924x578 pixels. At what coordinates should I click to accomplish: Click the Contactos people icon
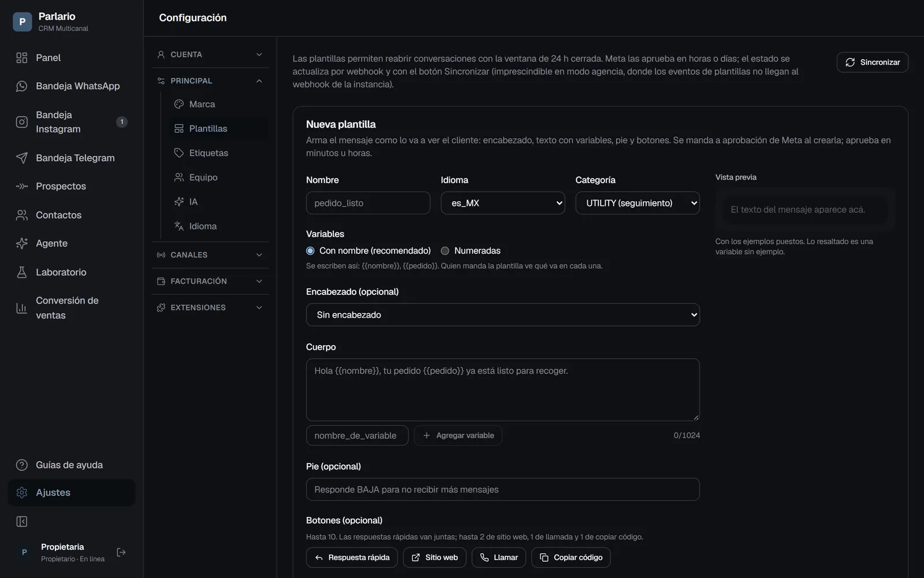click(22, 215)
